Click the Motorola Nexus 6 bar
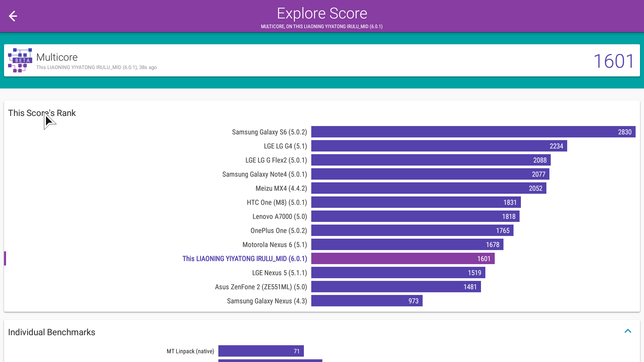The image size is (644, 362). click(407, 244)
